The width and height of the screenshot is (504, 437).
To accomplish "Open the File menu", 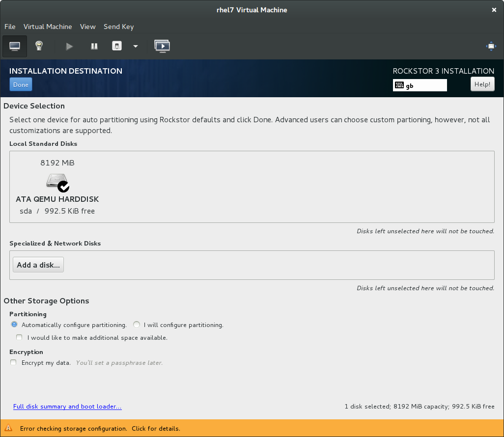I will tap(10, 27).
